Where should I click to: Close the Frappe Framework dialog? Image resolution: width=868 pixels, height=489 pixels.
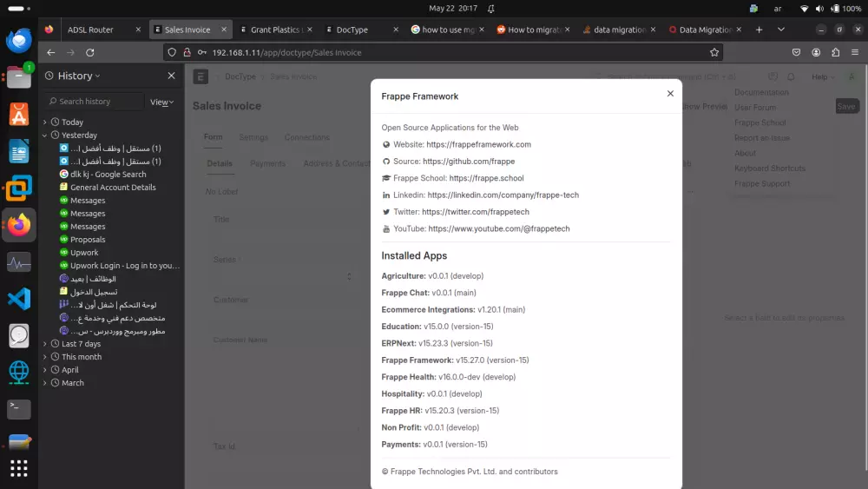click(670, 94)
